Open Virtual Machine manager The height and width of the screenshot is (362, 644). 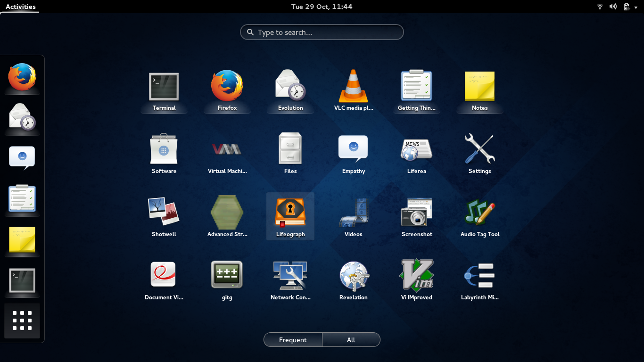pyautogui.click(x=227, y=148)
